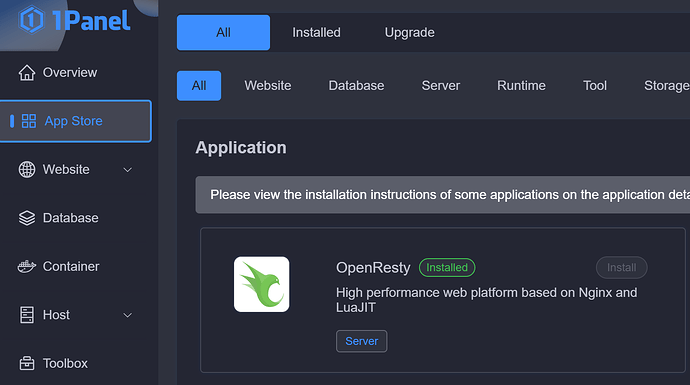Image resolution: width=690 pixels, height=385 pixels.
Task: Filter apps by Tool category
Action: pos(595,85)
